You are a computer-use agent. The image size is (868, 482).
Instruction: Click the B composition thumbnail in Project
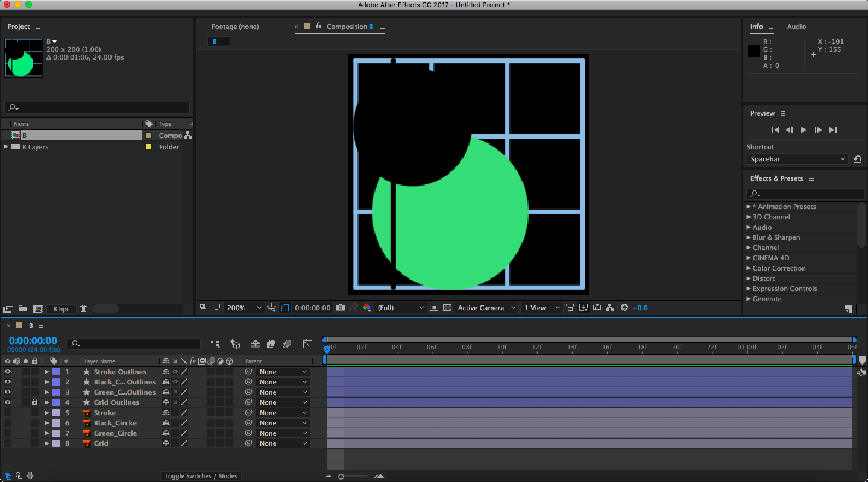click(24, 58)
